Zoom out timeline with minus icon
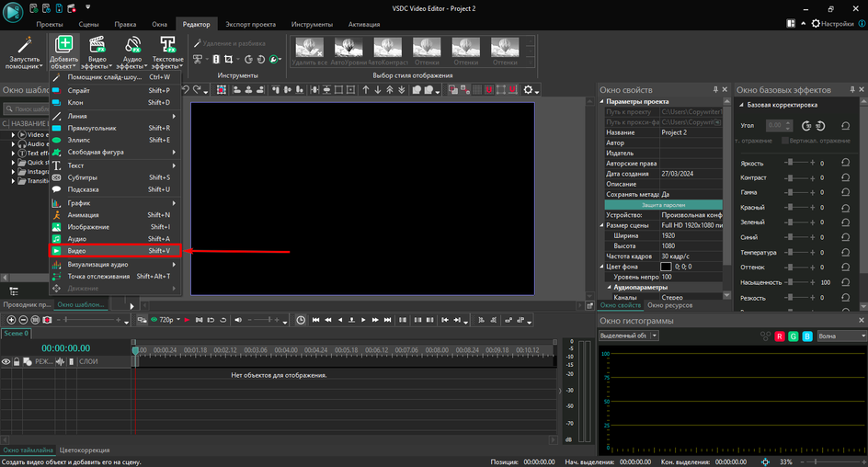The image size is (868, 467). pyautogui.click(x=23, y=320)
